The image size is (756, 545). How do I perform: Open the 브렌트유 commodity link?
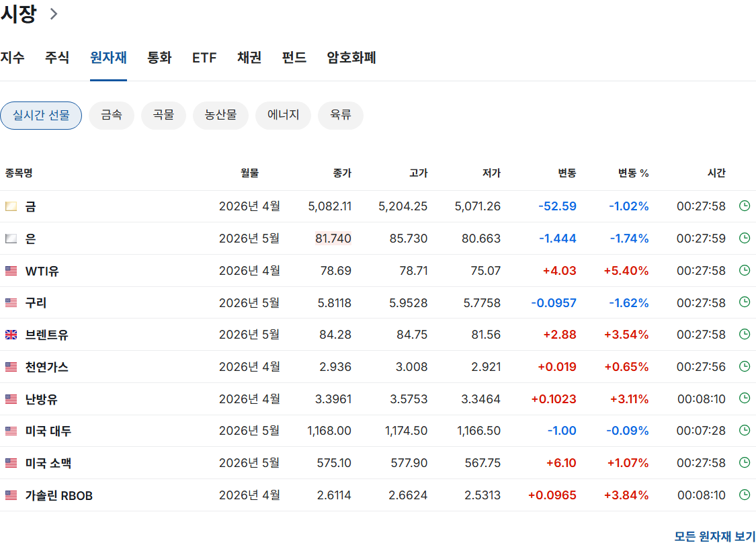[x=47, y=335]
